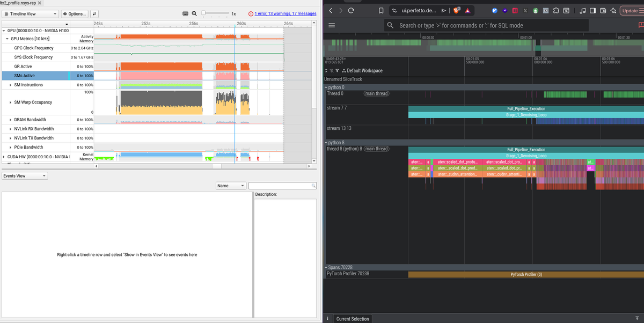Screen dimensions: 644x323
Task: Click the 260s mark on Nsight time ruler
Action: [241, 24]
